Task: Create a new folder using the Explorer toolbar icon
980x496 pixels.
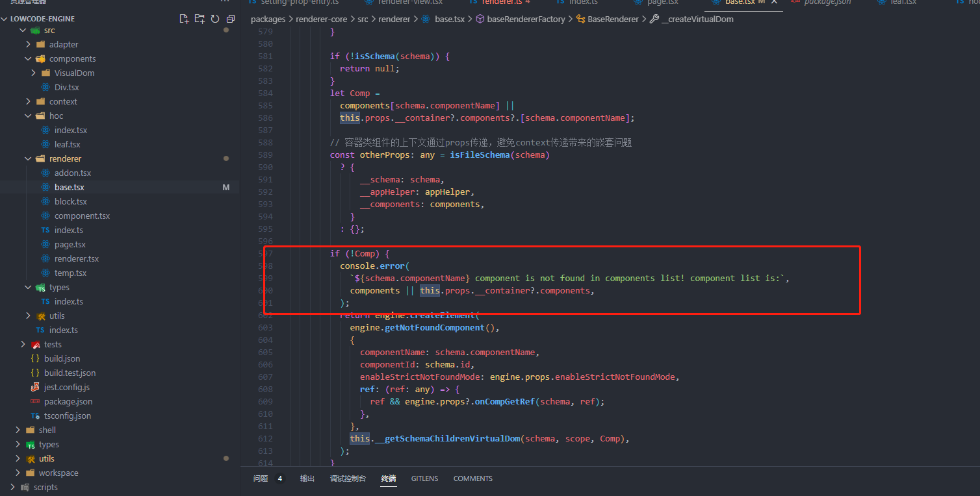Action: [x=200, y=19]
